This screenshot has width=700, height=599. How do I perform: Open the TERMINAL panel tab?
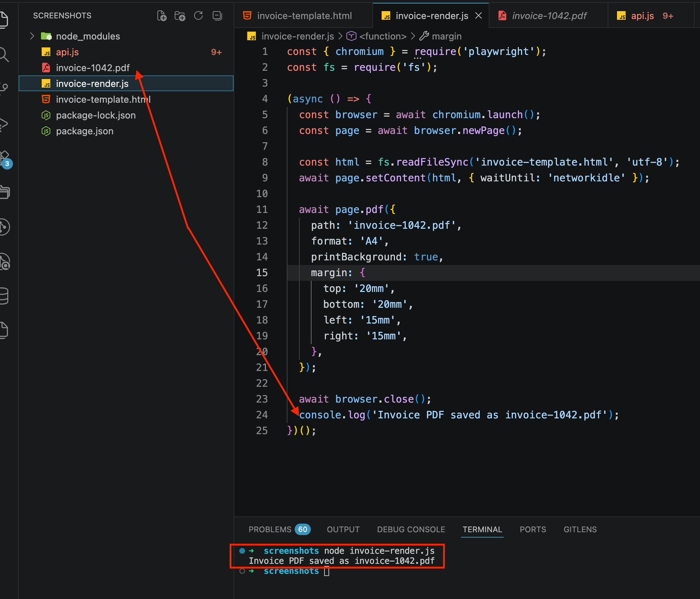482,529
